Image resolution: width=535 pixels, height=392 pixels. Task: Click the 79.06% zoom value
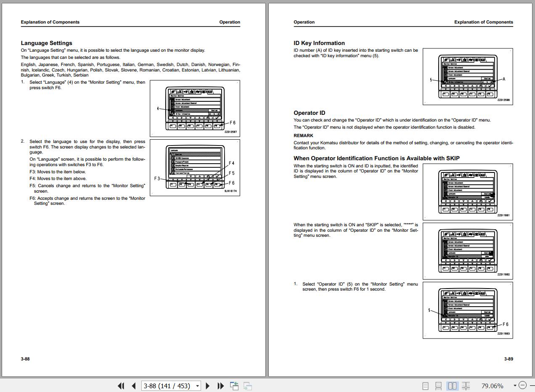492,386
